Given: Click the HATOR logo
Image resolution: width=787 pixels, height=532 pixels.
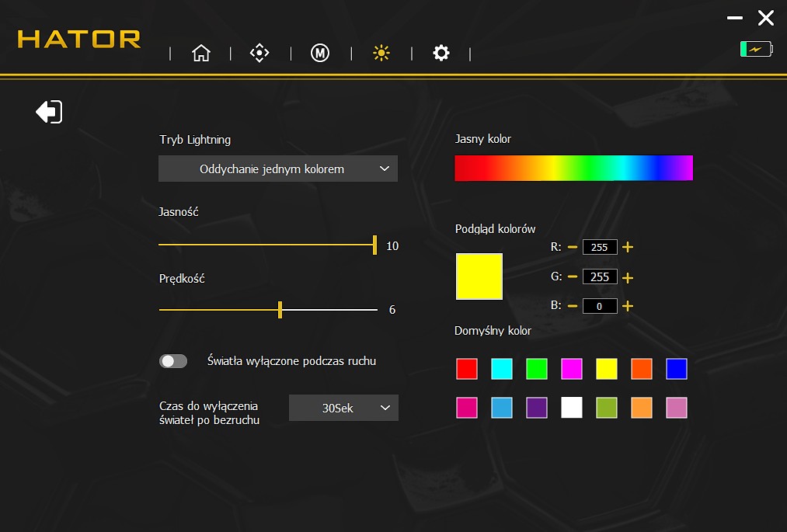Looking at the screenshot, I should [78, 40].
